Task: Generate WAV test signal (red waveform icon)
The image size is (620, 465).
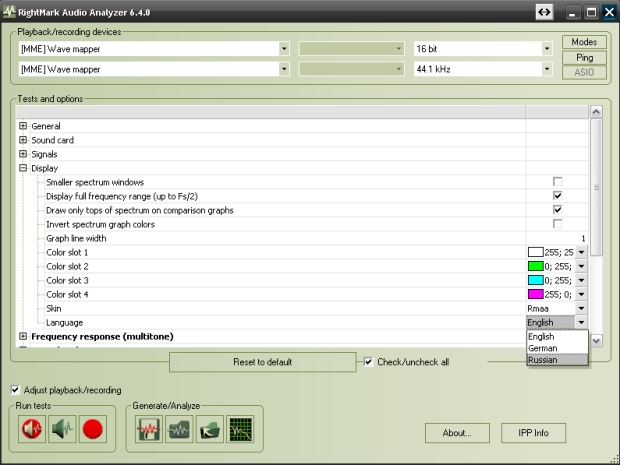Action: [149, 429]
